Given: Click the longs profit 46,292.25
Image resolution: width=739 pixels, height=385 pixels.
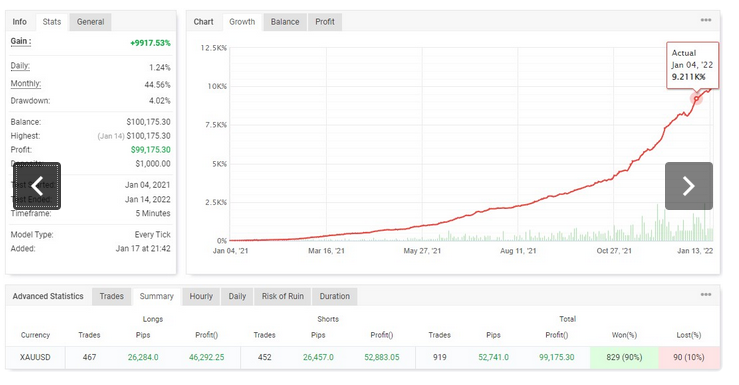Looking at the screenshot, I should click(206, 357).
